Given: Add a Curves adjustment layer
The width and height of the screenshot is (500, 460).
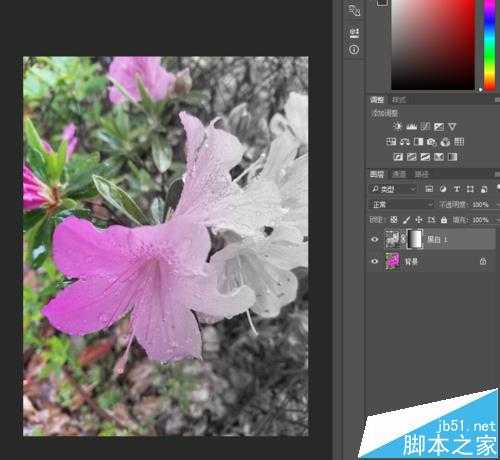Looking at the screenshot, I should pyautogui.click(x=425, y=126).
